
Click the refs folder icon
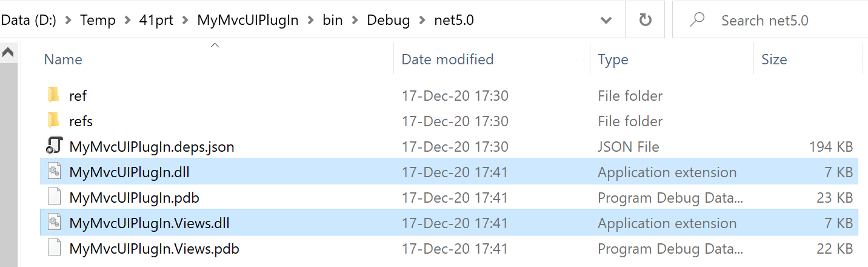coord(54,121)
